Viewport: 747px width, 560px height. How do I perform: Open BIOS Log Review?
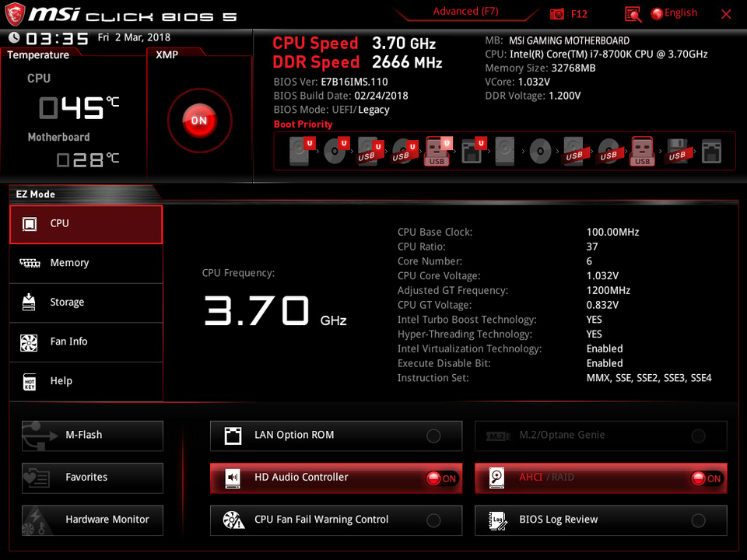[x=601, y=520]
